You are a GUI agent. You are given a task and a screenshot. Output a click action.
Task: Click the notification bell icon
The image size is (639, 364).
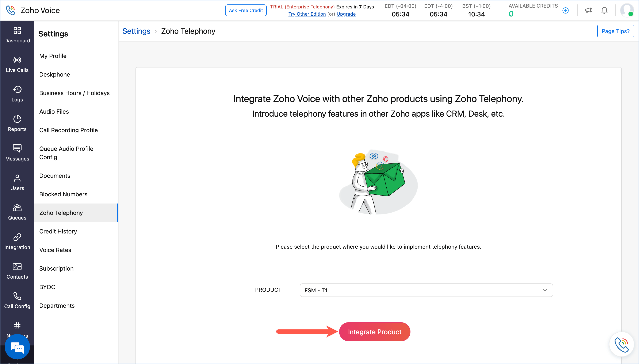pyautogui.click(x=604, y=10)
